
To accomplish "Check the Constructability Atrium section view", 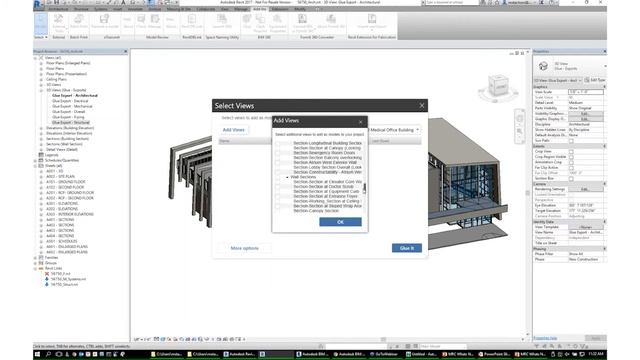I will [278, 172].
